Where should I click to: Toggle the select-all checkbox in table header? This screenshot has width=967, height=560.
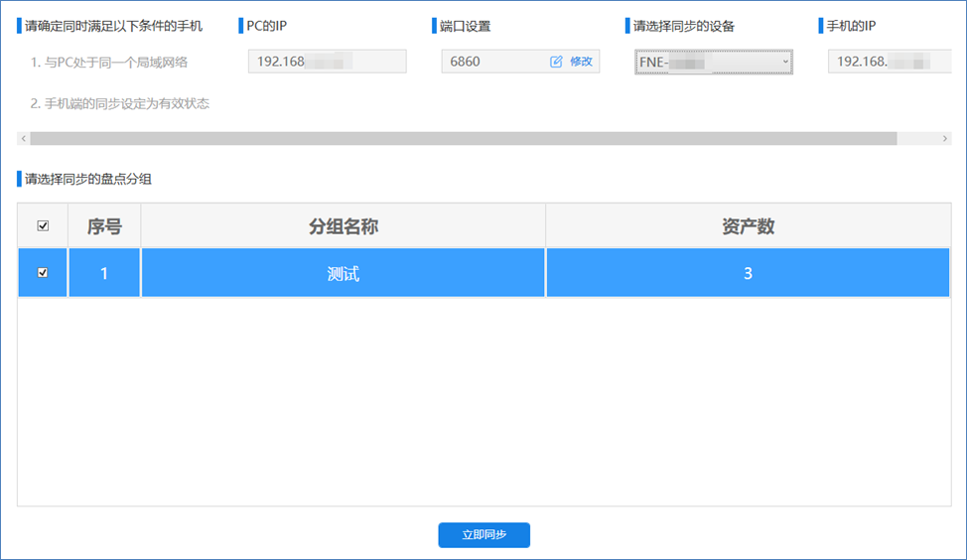tap(43, 226)
